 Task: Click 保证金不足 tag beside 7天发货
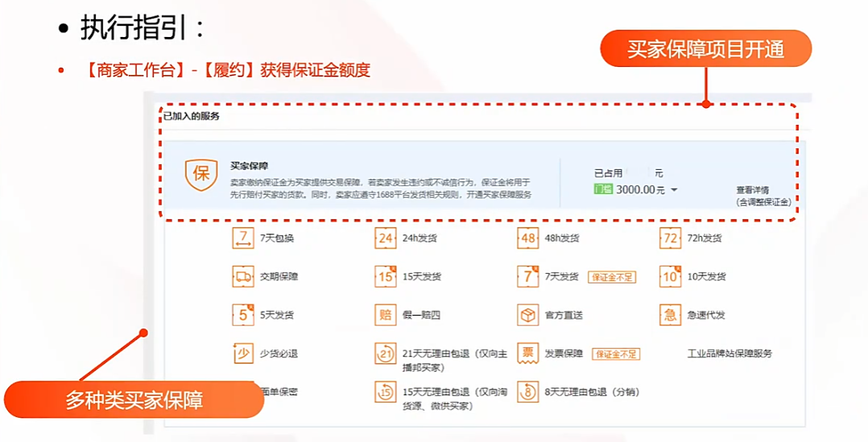(612, 277)
